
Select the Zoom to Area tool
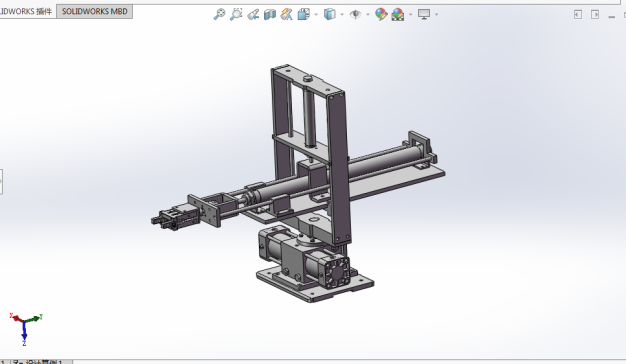pyautogui.click(x=236, y=14)
